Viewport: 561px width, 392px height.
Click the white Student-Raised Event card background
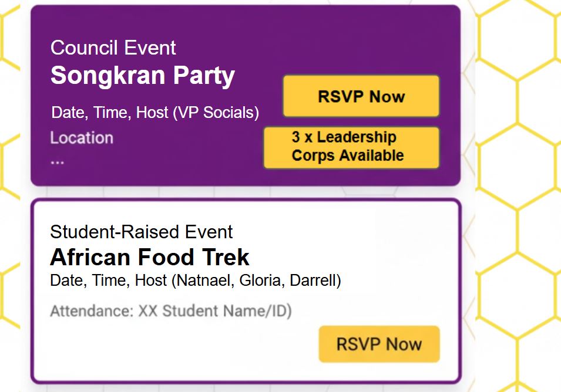176,352
